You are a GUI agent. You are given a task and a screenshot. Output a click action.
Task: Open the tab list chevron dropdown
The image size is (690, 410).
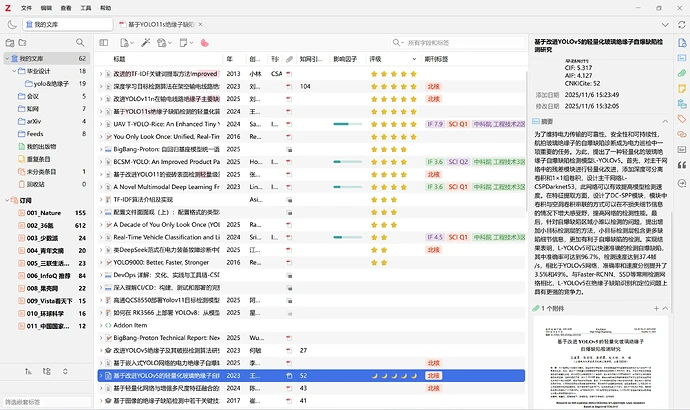(665, 25)
